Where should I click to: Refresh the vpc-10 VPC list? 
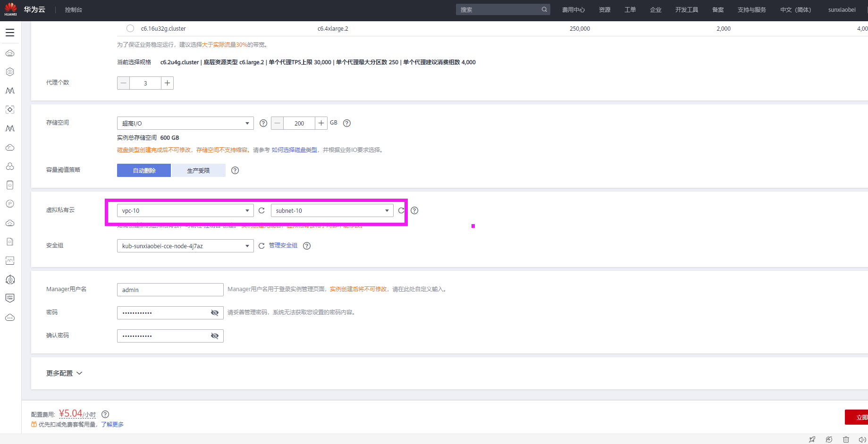(x=261, y=210)
